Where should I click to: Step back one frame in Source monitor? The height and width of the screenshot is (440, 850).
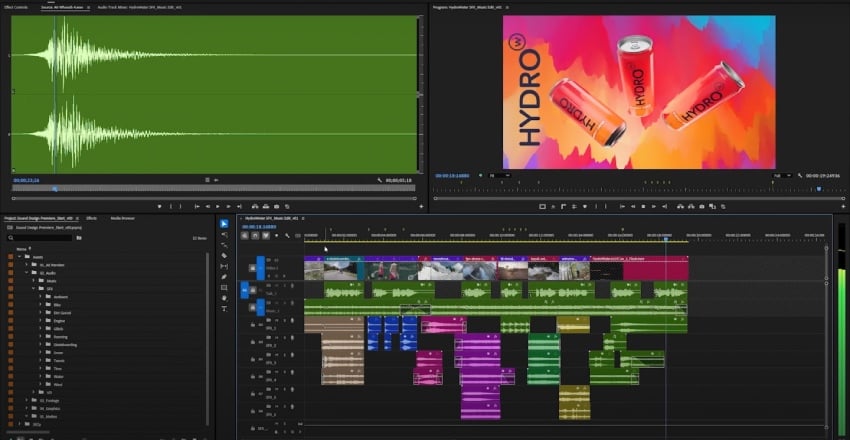(207, 206)
